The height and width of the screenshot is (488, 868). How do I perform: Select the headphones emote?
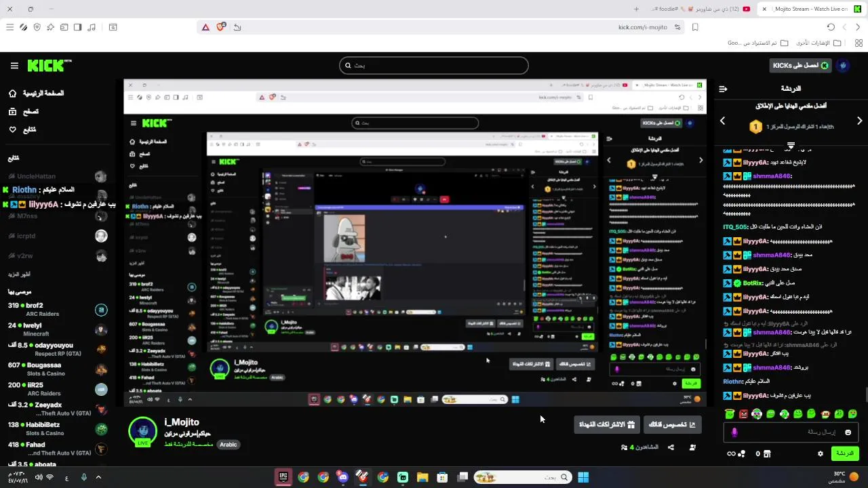(x=757, y=414)
